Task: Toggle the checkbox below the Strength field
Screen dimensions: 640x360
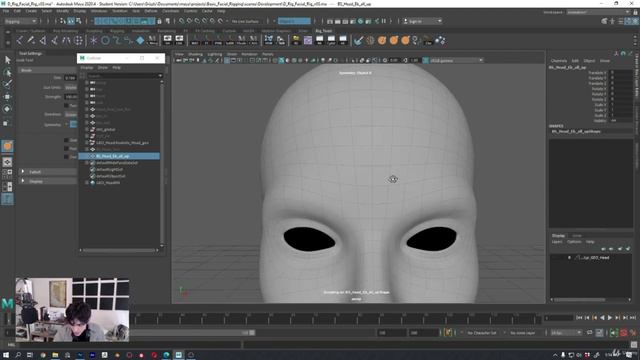Action: 66,105
